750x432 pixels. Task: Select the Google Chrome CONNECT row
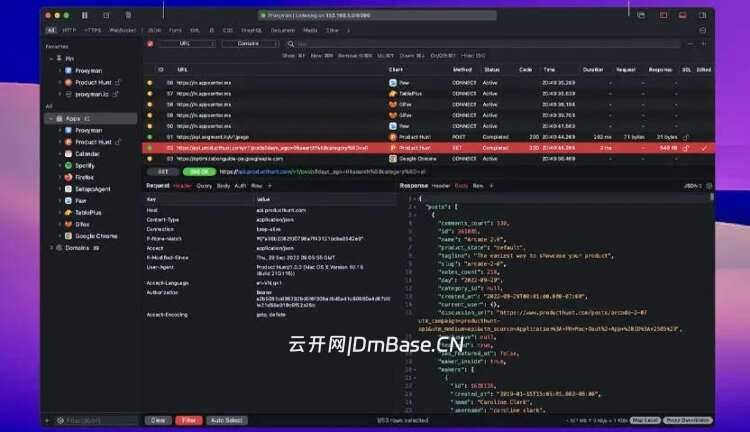click(x=428, y=159)
